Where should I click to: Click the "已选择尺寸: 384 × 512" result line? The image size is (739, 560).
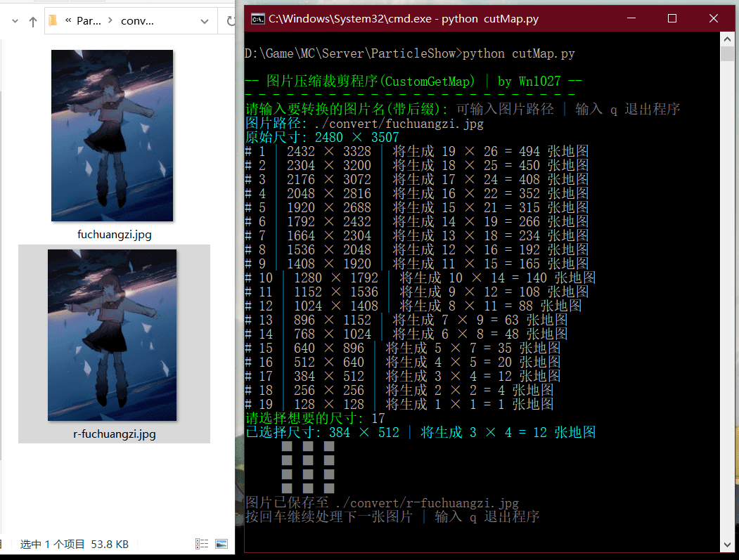tap(420, 432)
